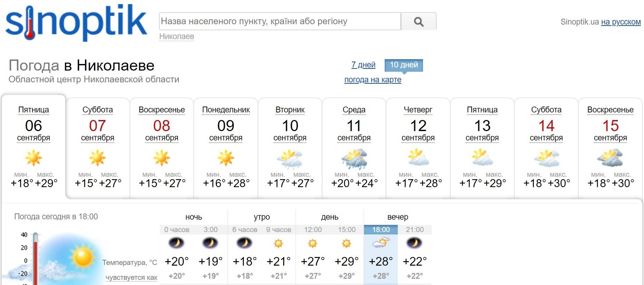
Task: Click the cloudy icon at 18:00 column
Action: pyautogui.click(x=381, y=243)
